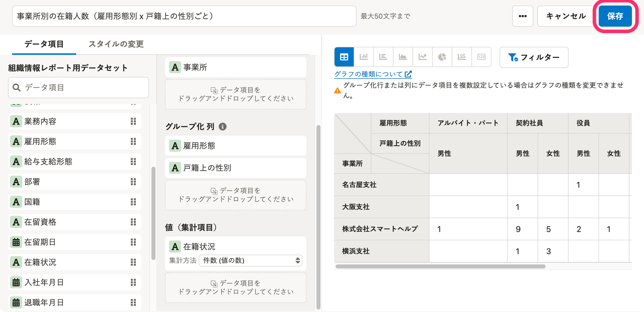Select the 123 number display icon
Viewport: 644px width, 312px height.
point(481,57)
